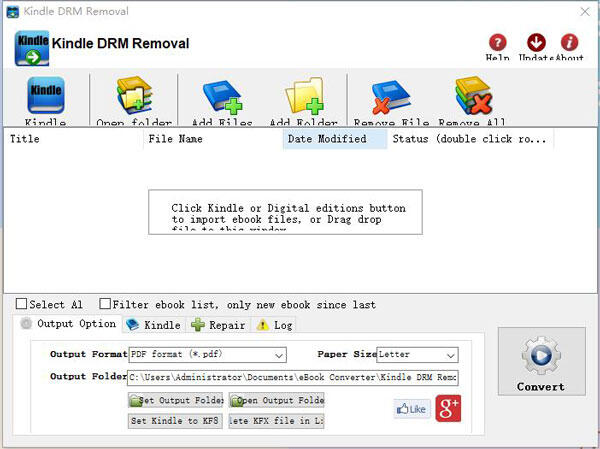The height and width of the screenshot is (449, 600).
Task: Open Help with the question mark icon
Action: click(498, 43)
